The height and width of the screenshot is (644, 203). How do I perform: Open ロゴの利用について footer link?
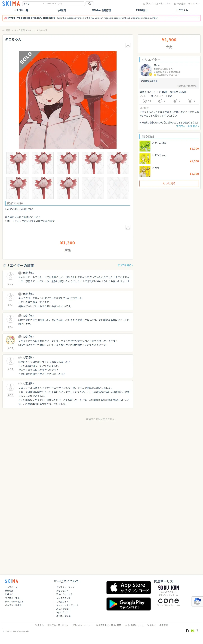[134, 625]
